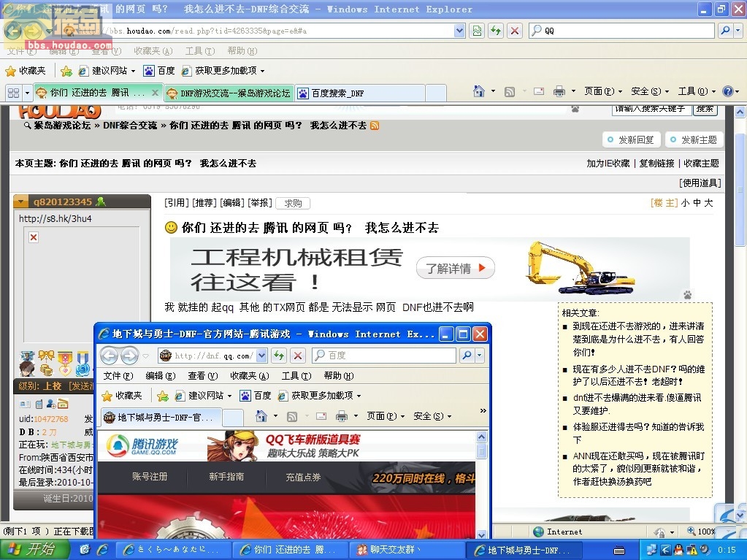This screenshot has height=560, width=747.
Task: Open 帮助(H) menu in main IE window
Action: 242,51
